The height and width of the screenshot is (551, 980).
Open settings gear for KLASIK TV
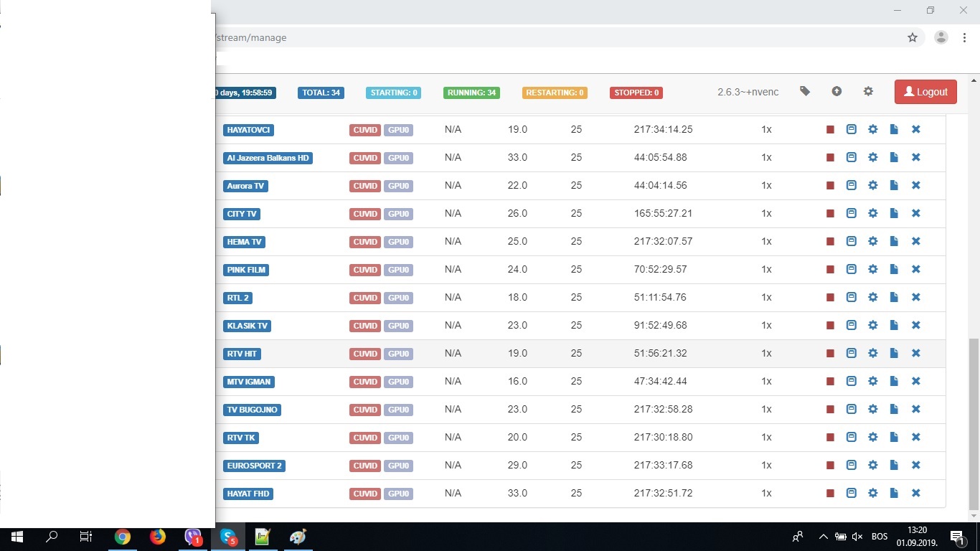click(872, 325)
